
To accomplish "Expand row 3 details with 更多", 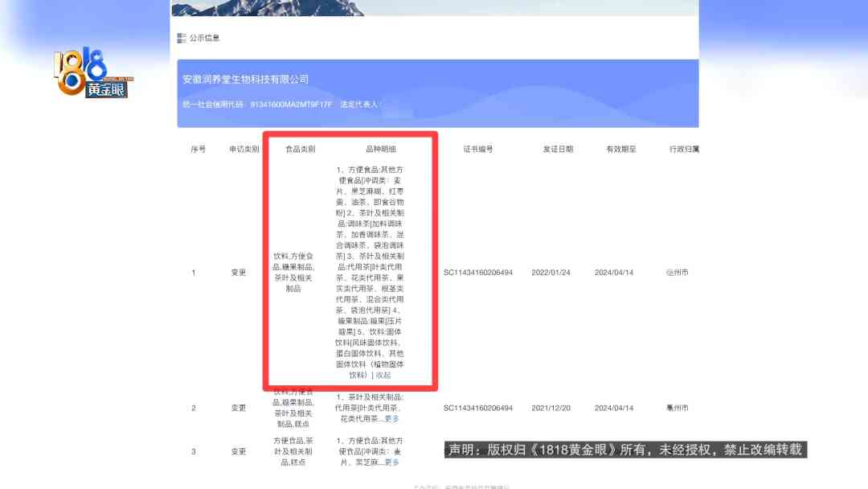I will tap(391, 462).
